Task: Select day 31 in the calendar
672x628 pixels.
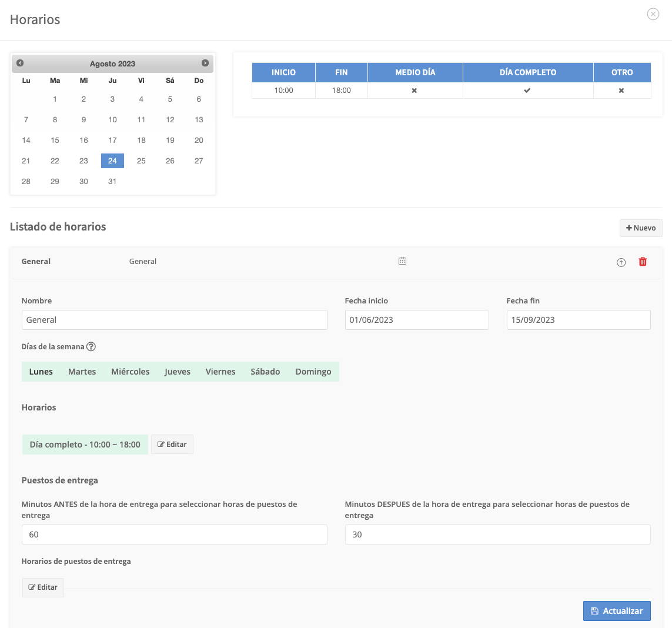Action: pos(112,181)
